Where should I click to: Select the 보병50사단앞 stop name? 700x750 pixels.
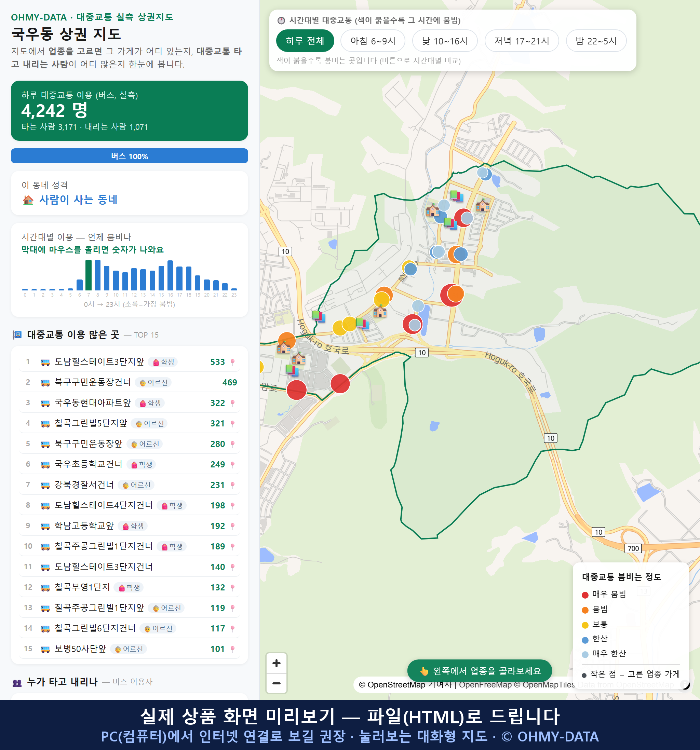point(80,649)
